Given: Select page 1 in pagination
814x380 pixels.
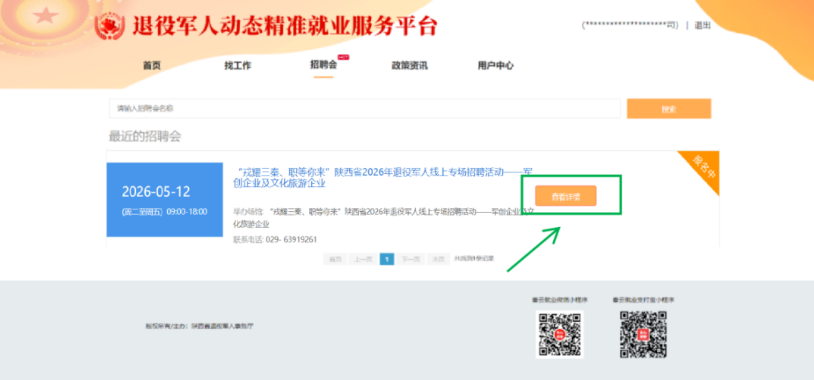Looking at the screenshot, I should coord(387,259).
